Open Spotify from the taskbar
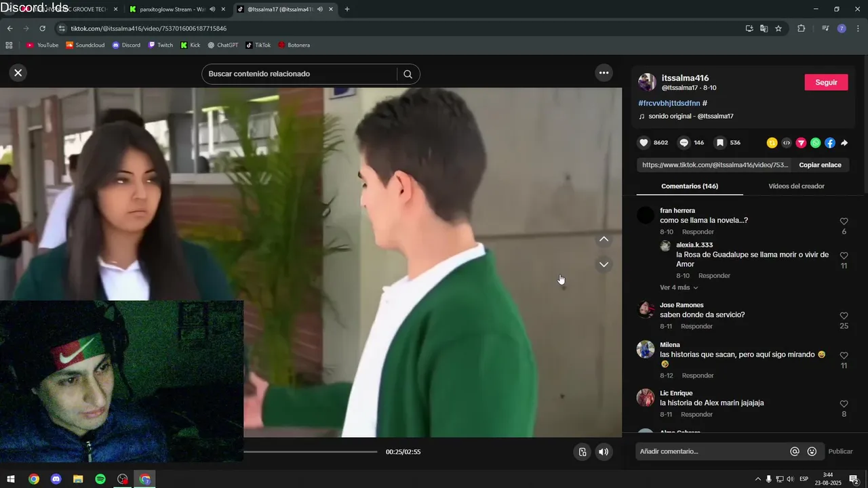The image size is (868, 488). 100,479
